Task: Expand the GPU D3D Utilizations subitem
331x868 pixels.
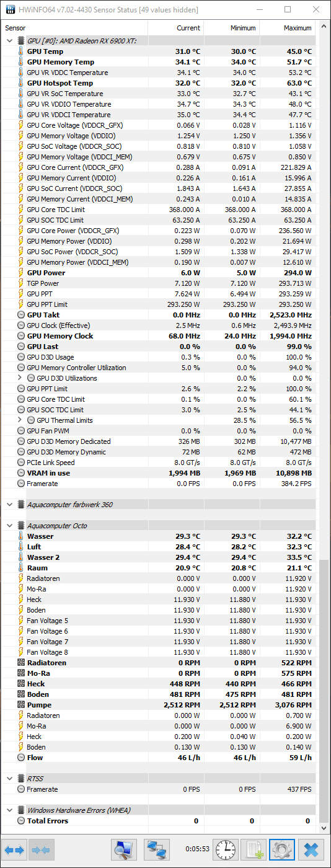Action: (x=19, y=378)
